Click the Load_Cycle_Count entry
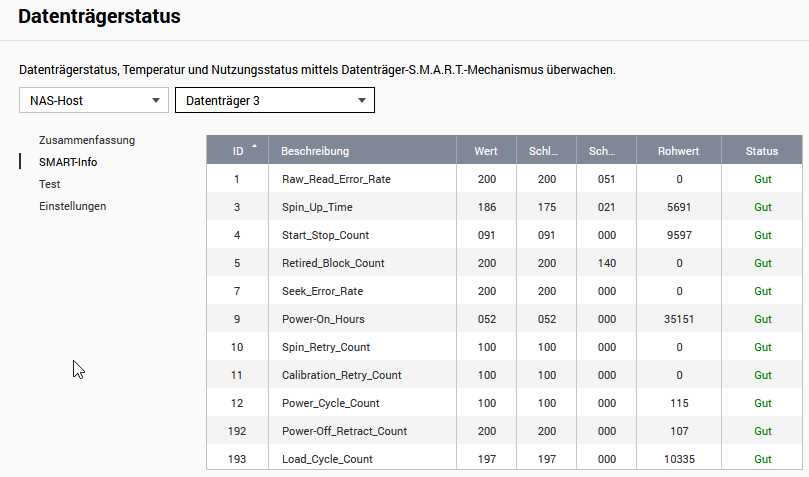Screen dimensions: 809x477 tap(327, 459)
